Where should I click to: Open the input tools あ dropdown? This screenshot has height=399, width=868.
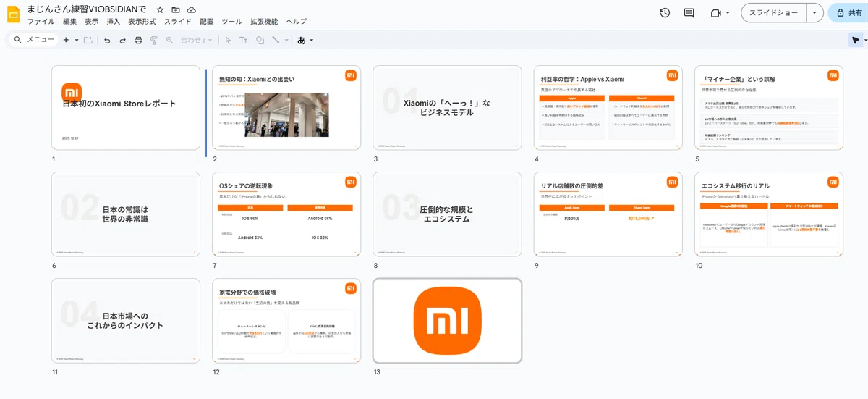305,40
